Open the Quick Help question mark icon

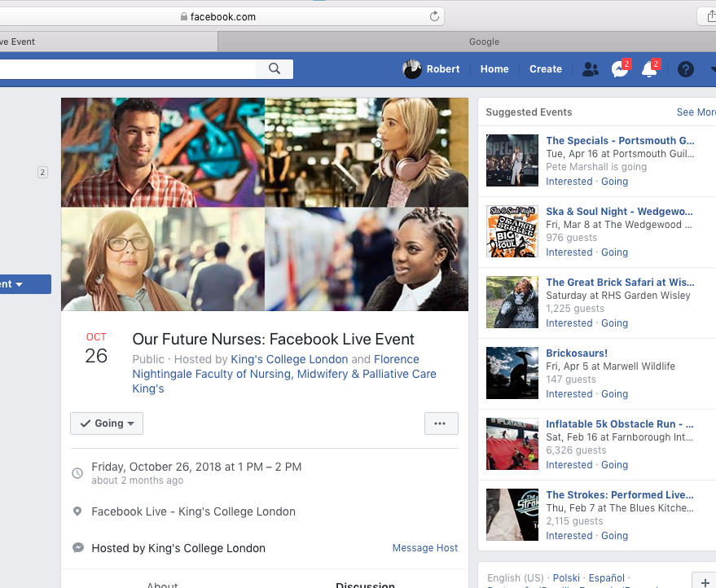coord(685,69)
